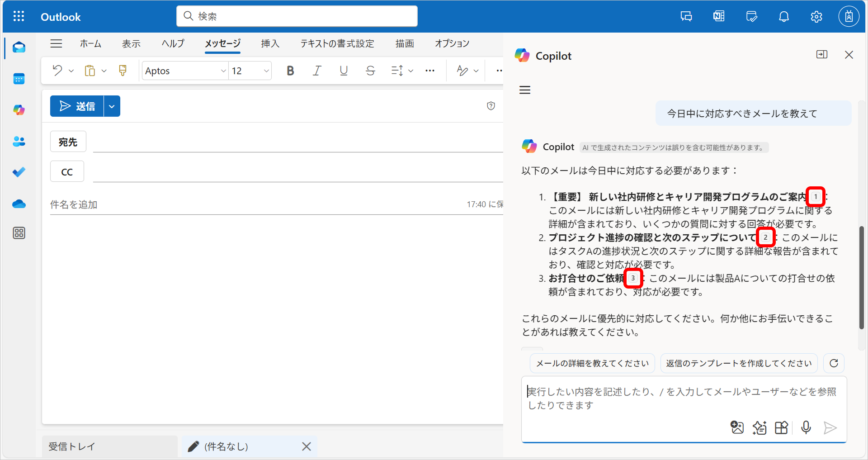Toggle Bold formatting
Viewport: 868px width, 460px height.
tap(290, 71)
